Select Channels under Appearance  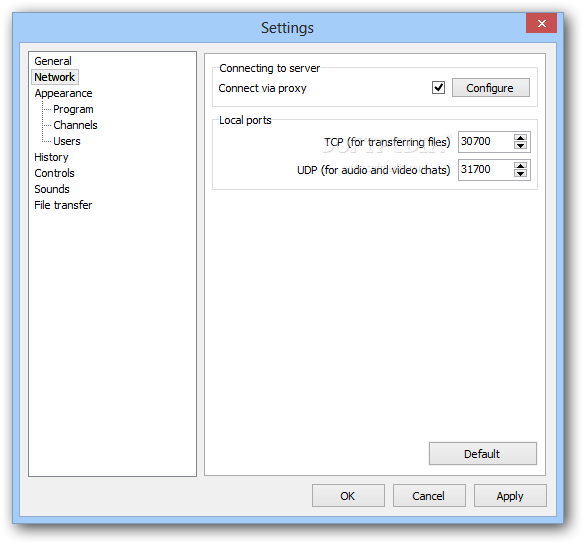[75, 125]
